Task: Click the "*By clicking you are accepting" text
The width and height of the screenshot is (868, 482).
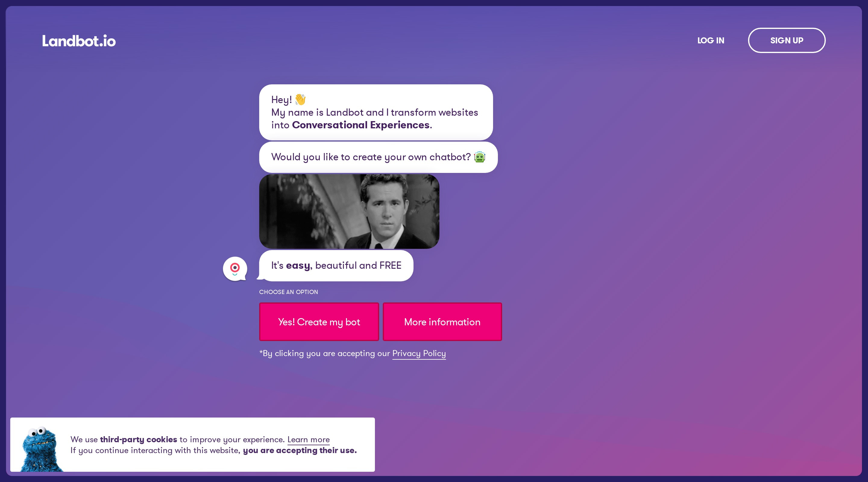Action: pyautogui.click(x=325, y=353)
